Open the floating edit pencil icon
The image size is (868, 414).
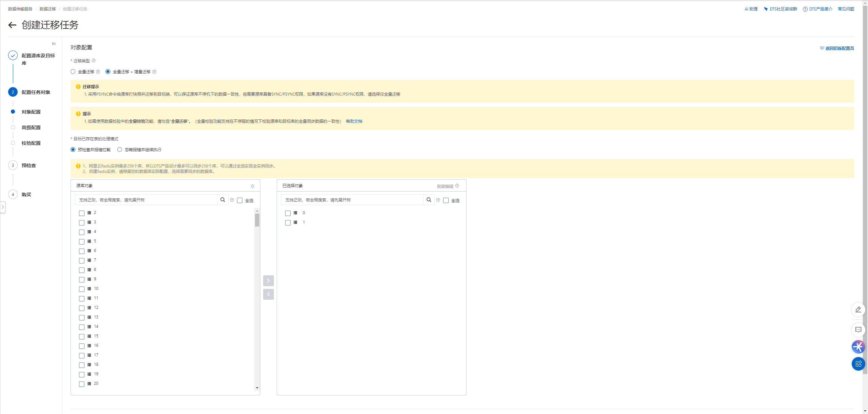pos(858,310)
